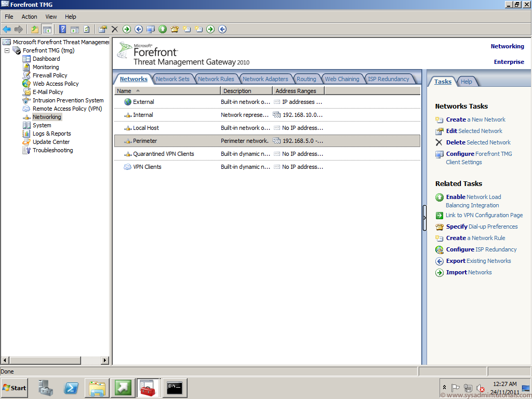This screenshot has width=532, height=399.
Task: Open the Network Adapters tab
Action: tap(265, 79)
